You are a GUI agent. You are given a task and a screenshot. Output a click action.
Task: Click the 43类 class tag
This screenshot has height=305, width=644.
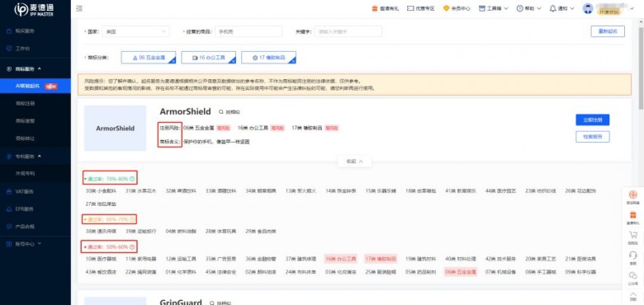click(x=101, y=272)
